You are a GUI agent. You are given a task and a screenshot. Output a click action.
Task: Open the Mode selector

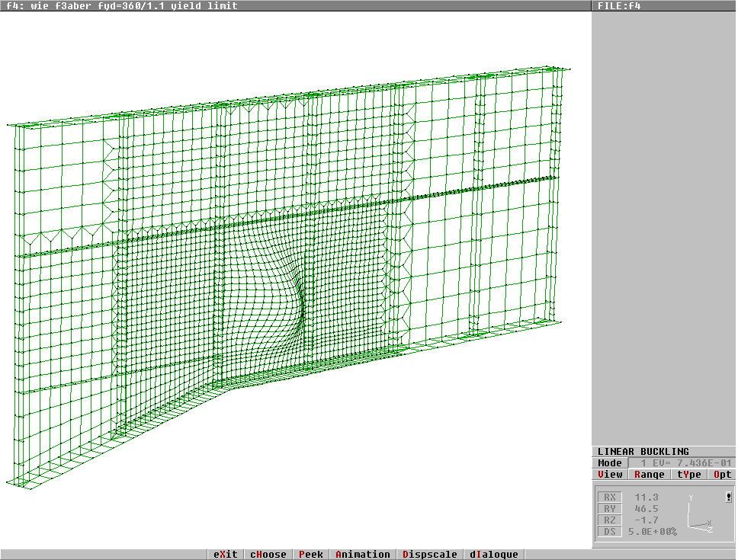(x=610, y=463)
